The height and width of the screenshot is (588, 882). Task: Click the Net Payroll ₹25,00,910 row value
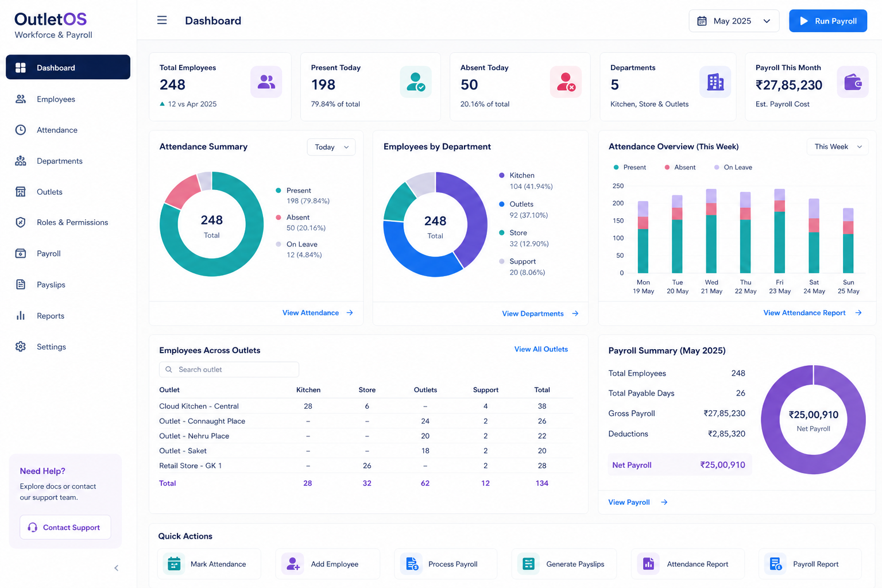coord(722,465)
